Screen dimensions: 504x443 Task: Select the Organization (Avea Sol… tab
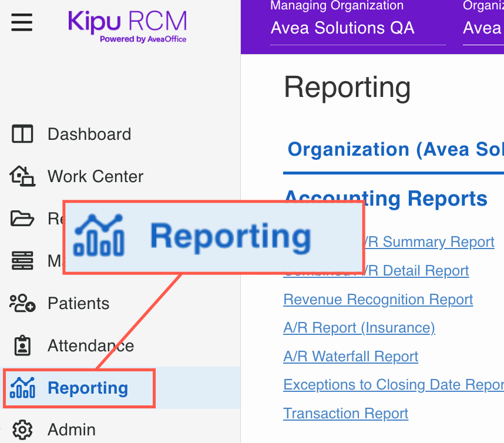(395, 149)
